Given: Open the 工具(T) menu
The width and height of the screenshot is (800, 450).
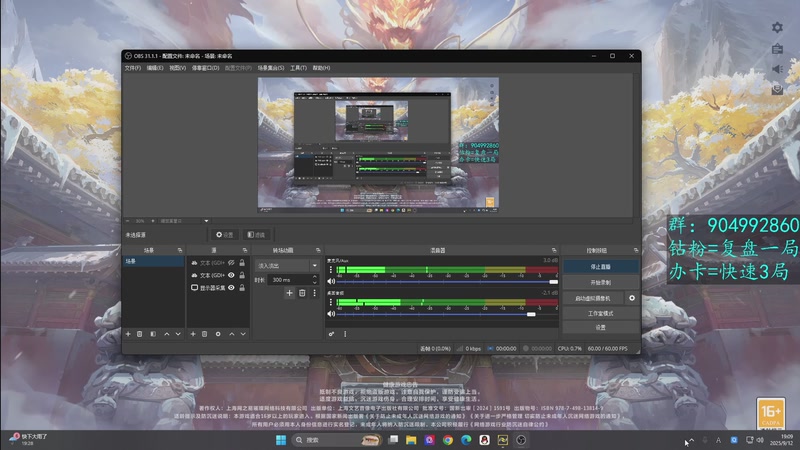Looking at the screenshot, I should pyautogui.click(x=298, y=68).
